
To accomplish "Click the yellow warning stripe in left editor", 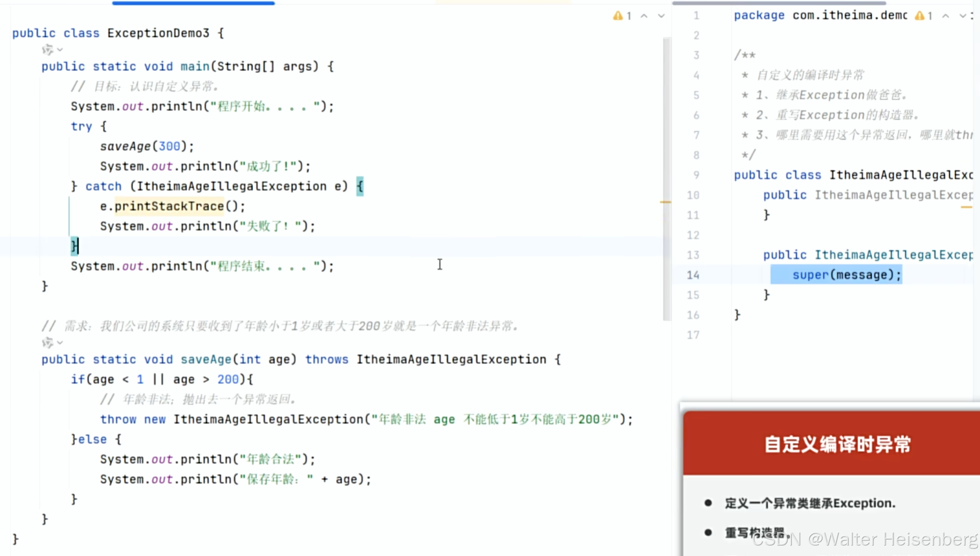I will click(x=665, y=202).
